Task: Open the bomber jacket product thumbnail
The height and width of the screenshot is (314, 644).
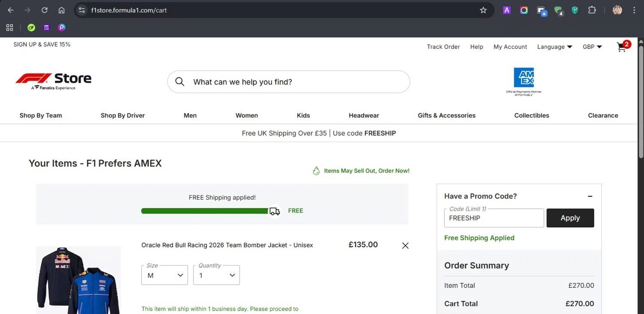Action: pos(79,280)
